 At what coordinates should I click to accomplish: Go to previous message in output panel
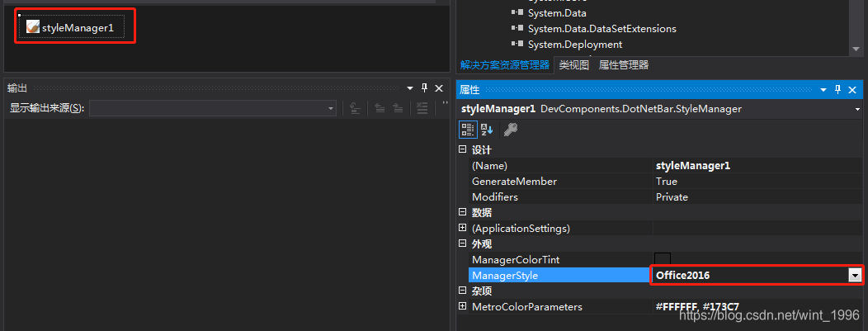380,108
